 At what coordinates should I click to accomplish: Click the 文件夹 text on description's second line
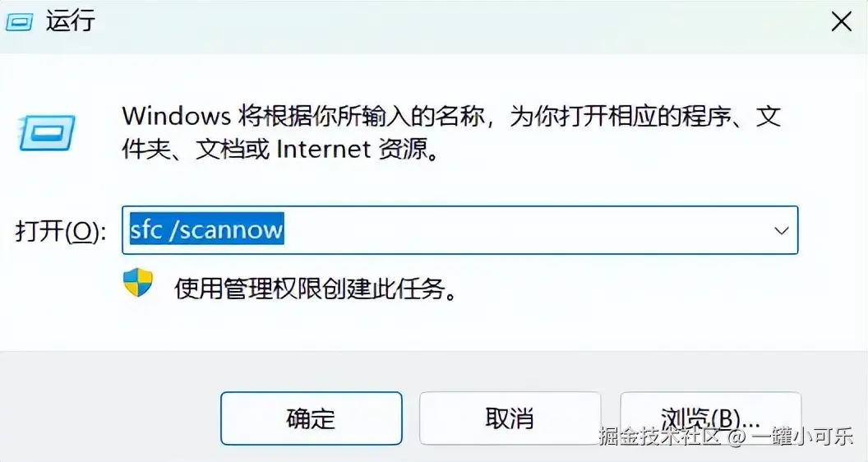coord(146,150)
